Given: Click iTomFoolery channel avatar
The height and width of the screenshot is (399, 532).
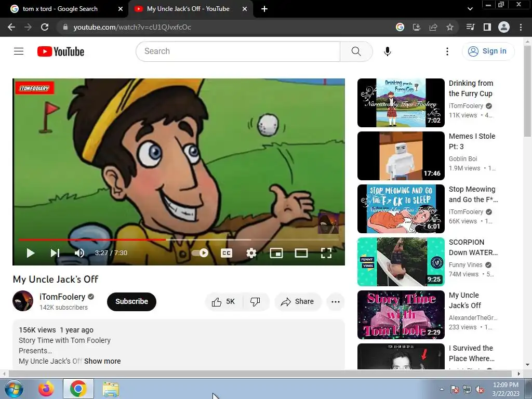Looking at the screenshot, I should pos(23,301).
